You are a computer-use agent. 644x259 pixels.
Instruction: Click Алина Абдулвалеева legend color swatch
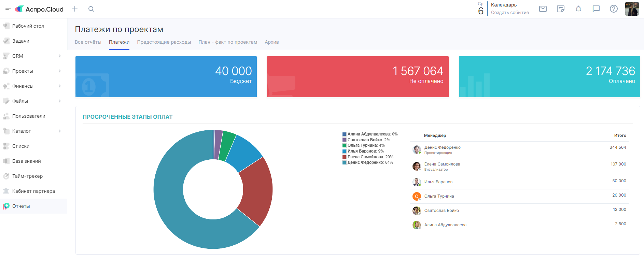(344, 134)
